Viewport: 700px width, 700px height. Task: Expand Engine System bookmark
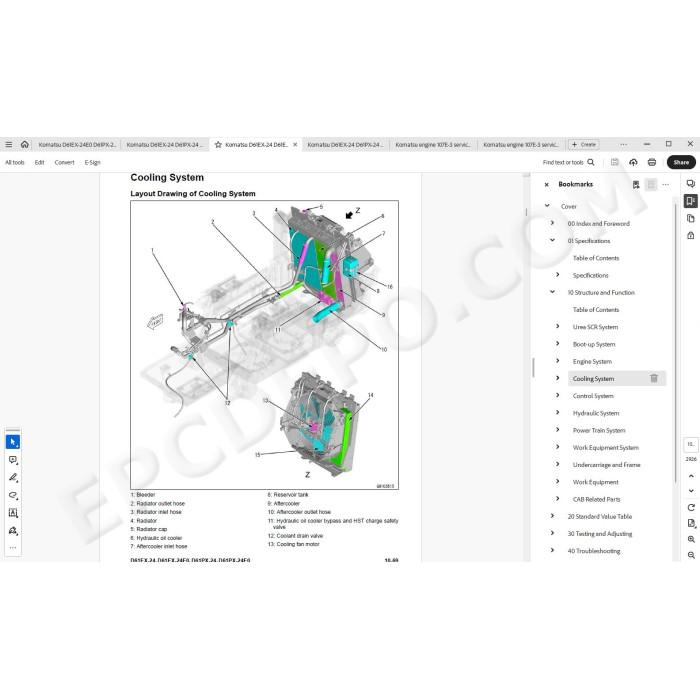click(558, 361)
